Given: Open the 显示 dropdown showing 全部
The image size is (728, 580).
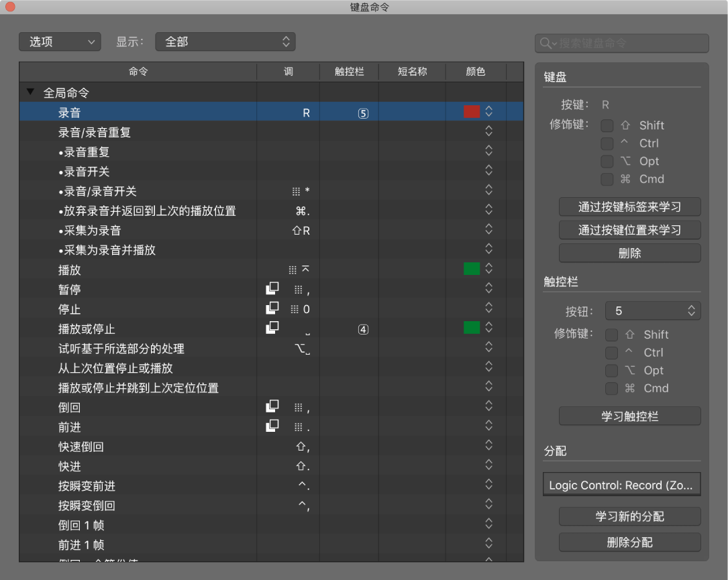Looking at the screenshot, I should 225,41.
